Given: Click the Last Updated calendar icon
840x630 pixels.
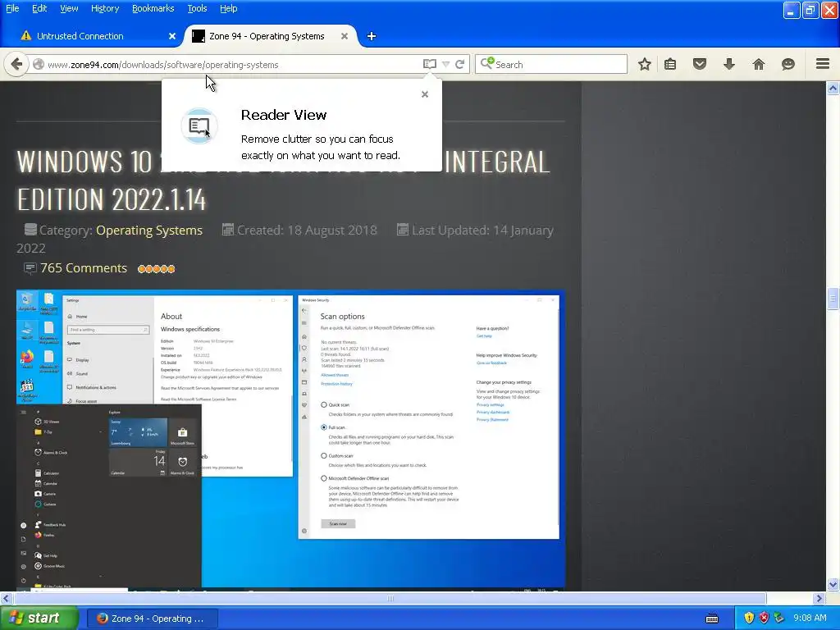Looking at the screenshot, I should click(x=402, y=230).
